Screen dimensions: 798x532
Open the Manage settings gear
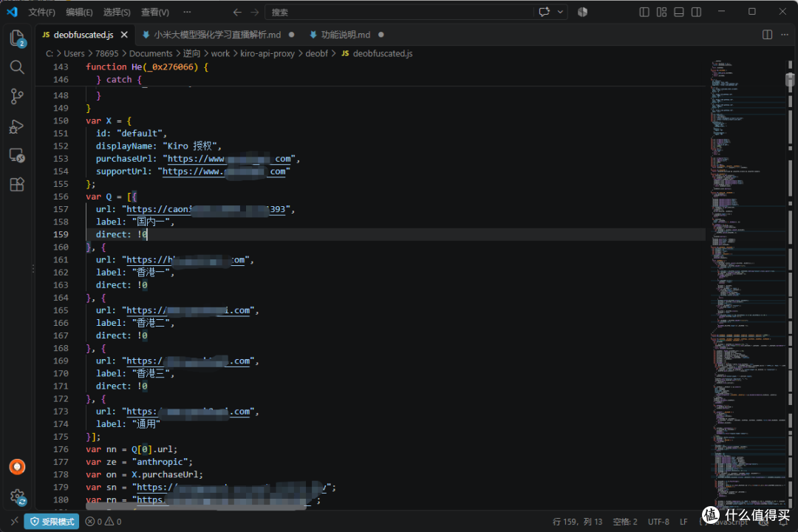[x=17, y=496]
